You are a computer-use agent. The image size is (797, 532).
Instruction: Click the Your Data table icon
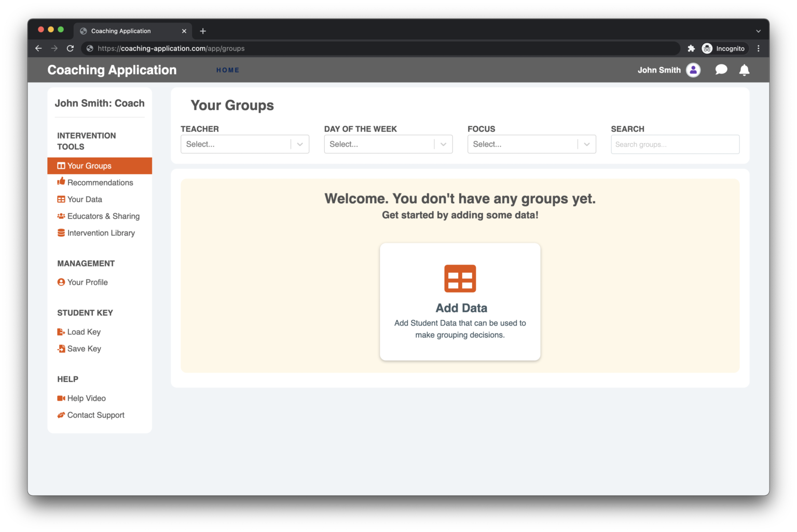(x=61, y=199)
